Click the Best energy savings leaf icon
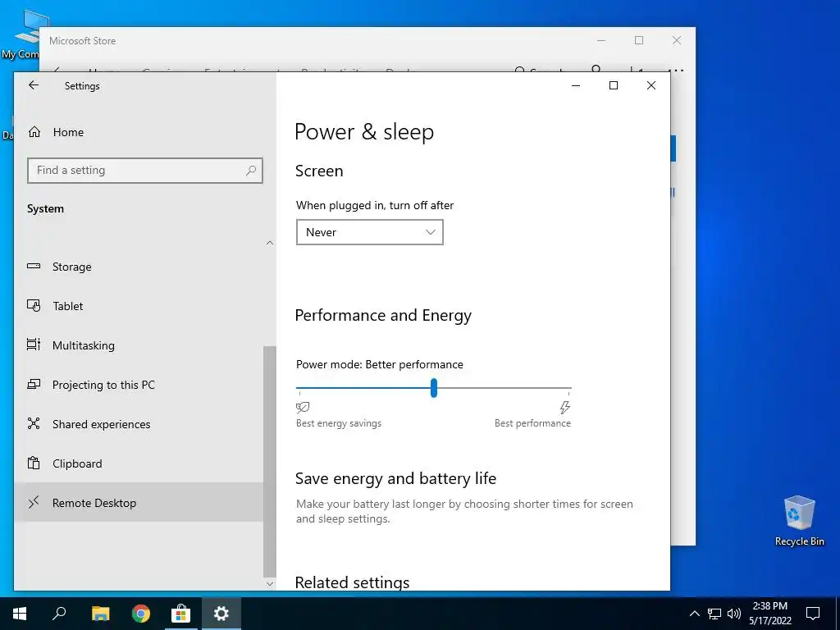Image resolution: width=840 pixels, height=630 pixels. (x=303, y=408)
